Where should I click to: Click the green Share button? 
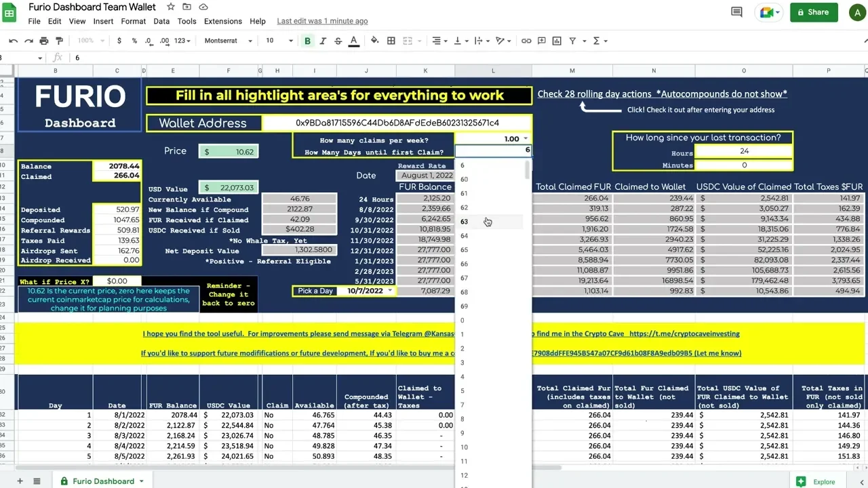tap(813, 12)
